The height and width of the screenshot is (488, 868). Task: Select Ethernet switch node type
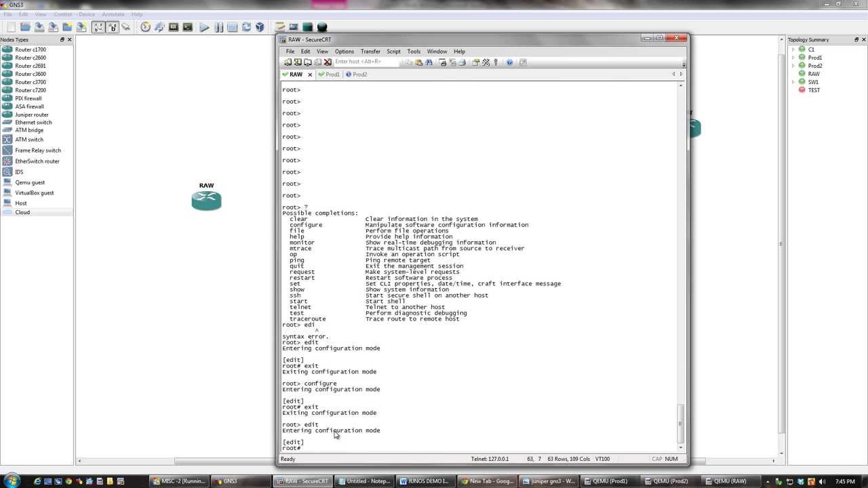[33, 123]
